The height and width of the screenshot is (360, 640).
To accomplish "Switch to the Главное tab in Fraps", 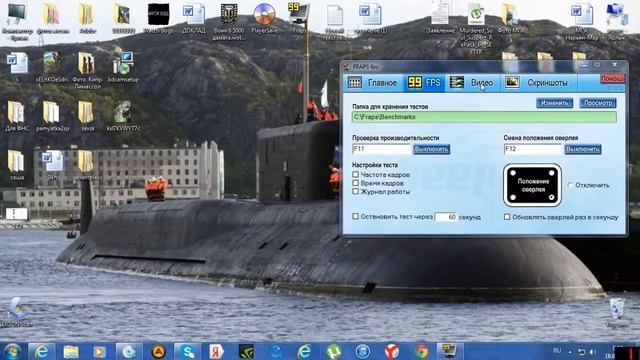I will point(373,83).
